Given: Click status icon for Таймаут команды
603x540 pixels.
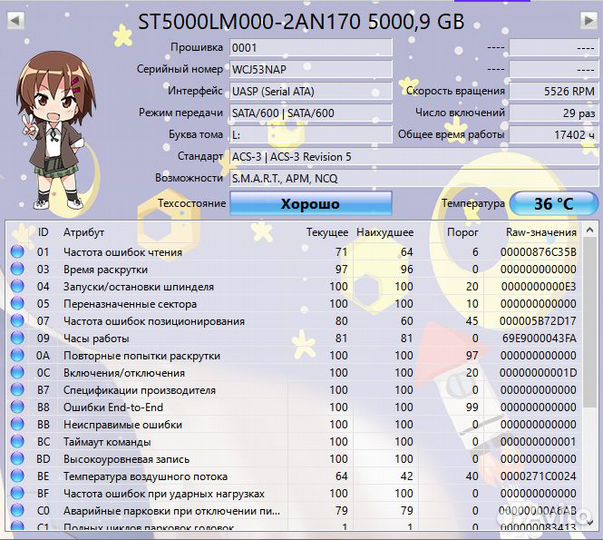Looking at the screenshot, I should tap(17, 442).
